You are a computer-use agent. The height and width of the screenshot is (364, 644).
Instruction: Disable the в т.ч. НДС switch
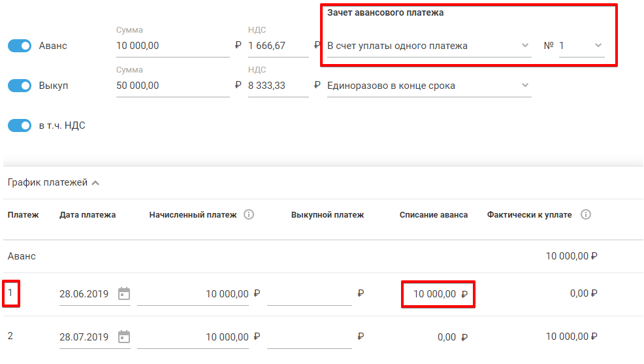point(20,125)
